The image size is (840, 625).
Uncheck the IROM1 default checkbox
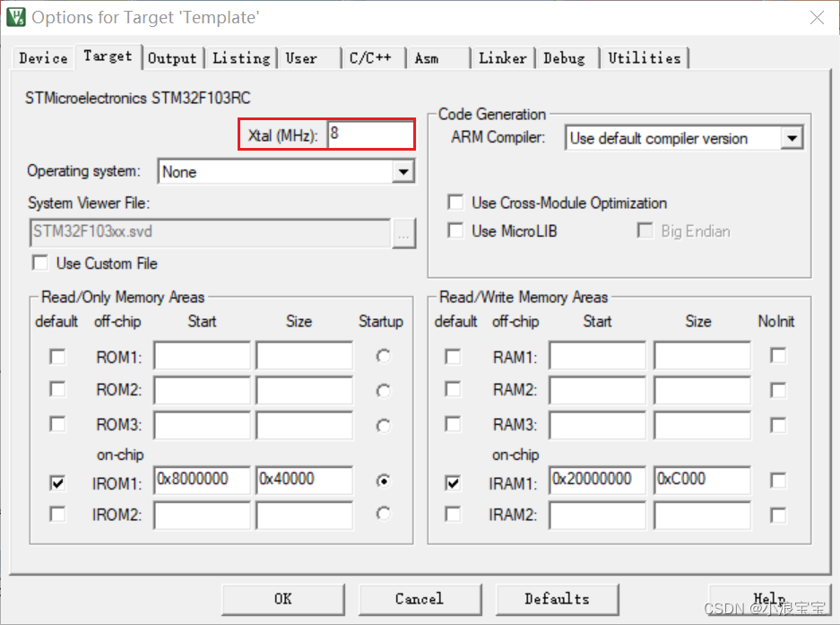[57, 483]
